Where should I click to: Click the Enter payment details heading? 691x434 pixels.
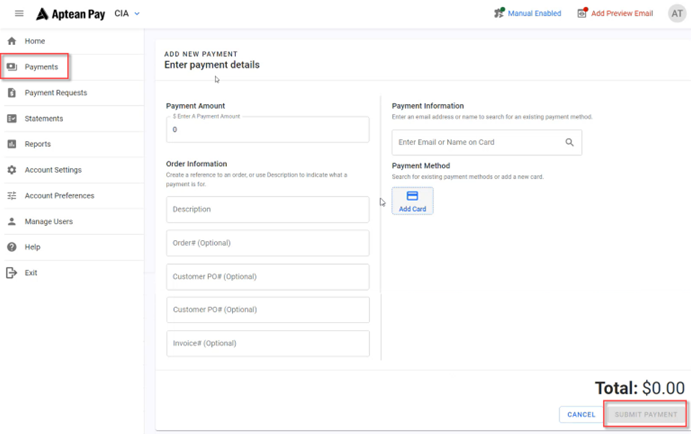tap(212, 65)
